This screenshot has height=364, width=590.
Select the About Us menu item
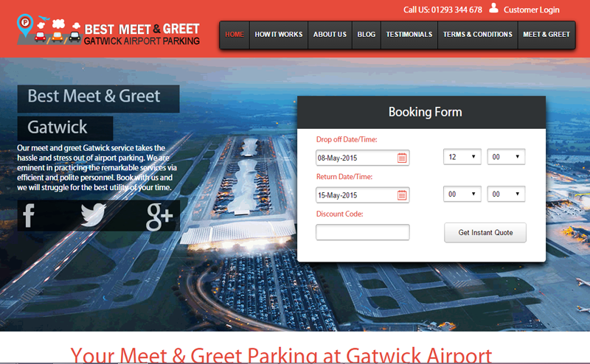coord(330,35)
